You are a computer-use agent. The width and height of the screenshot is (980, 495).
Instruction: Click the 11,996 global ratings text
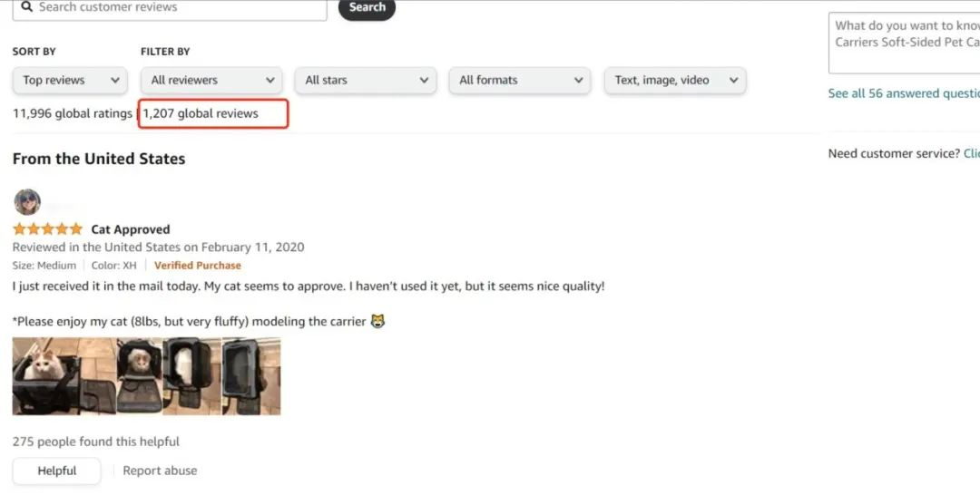73,113
